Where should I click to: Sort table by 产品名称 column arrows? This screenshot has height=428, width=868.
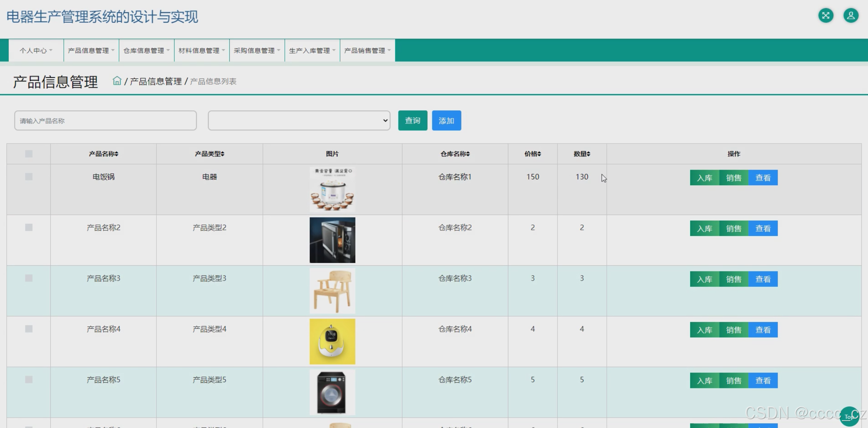pyautogui.click(x=116, y=154)
